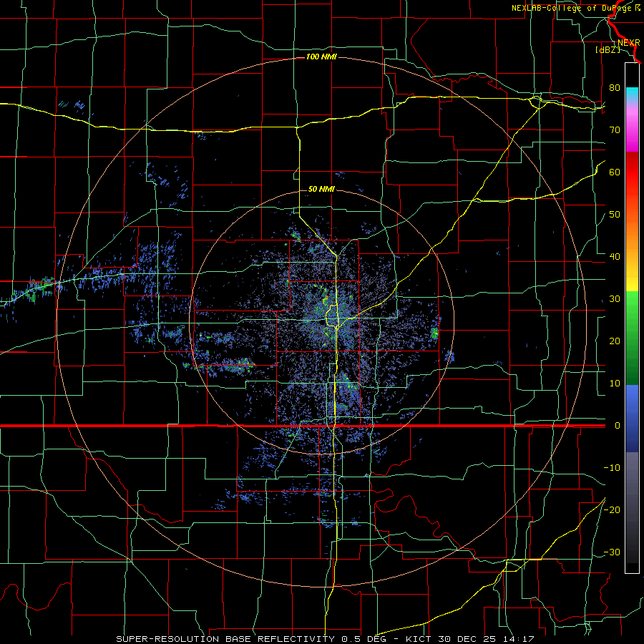The width and height of the screenshot is (644, 644).
Task: Click the NEXLAB-College of DuPage credit text
Action: tap(575, 8)
